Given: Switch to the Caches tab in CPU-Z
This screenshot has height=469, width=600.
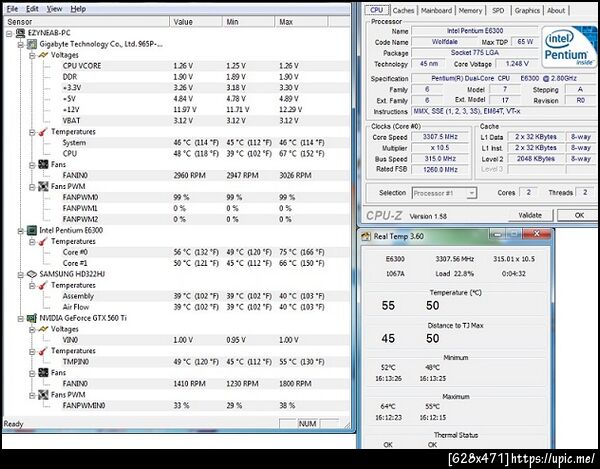Looking at the screenshot, I should coord(403,11).
